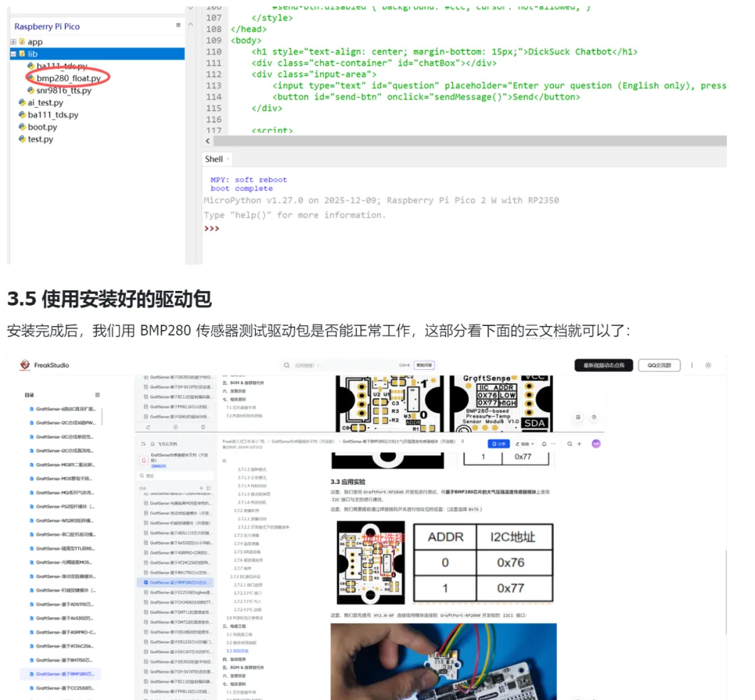Collapse outline with double-chevron icon
The height and width of the screenshot is (700, 755).
pos(224,461)
